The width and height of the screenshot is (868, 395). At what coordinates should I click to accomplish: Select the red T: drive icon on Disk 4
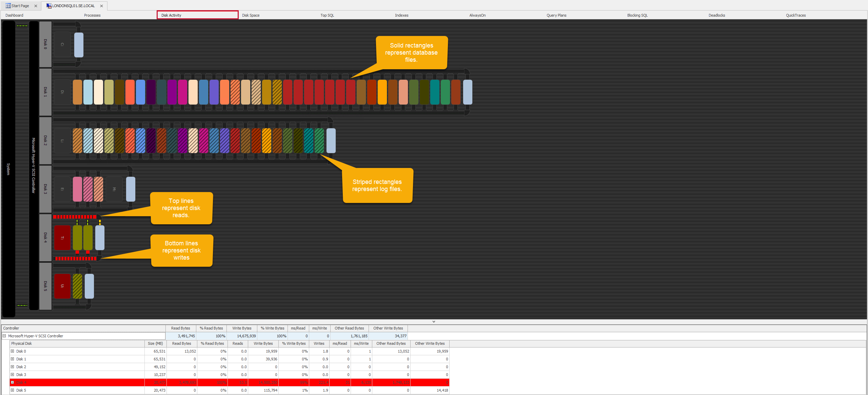62,238
